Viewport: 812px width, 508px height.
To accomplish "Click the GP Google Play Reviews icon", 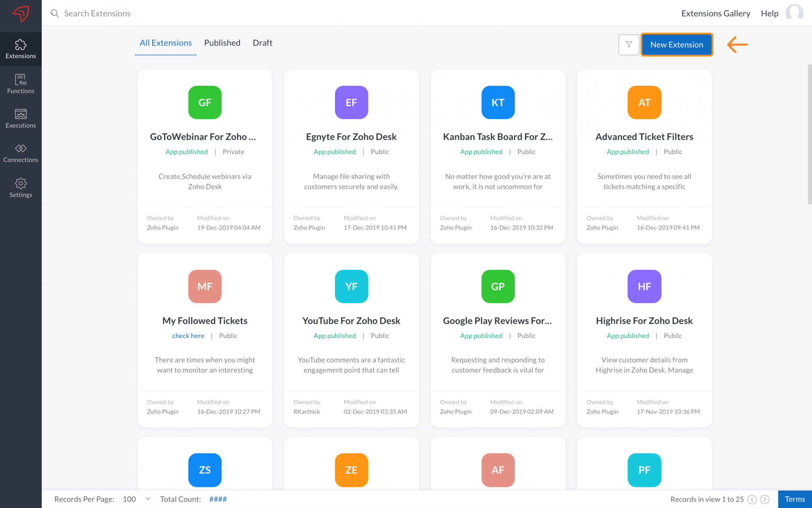I will [x=498, y=286].
